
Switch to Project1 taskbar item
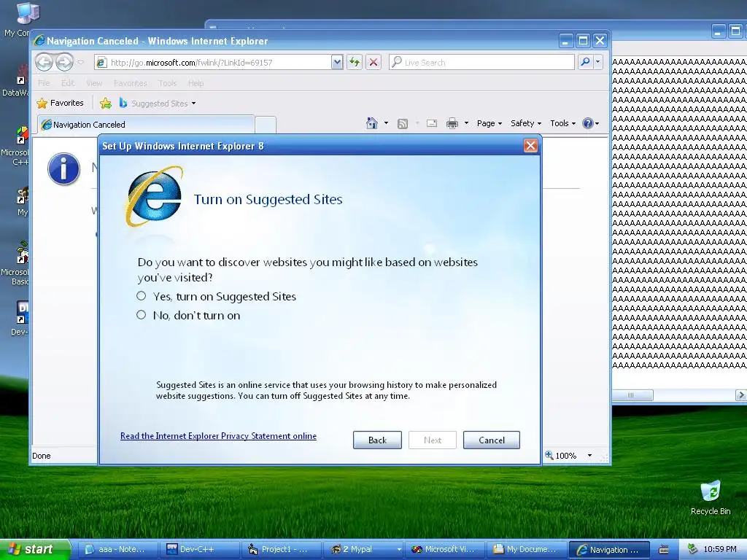pyautogui.click(x=282, y=549)
